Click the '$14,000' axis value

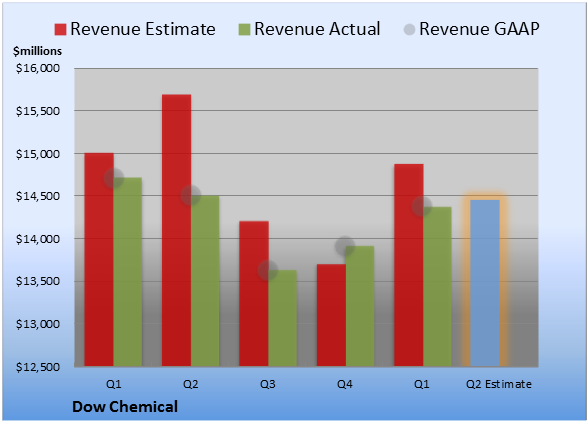tap(38, 239)
